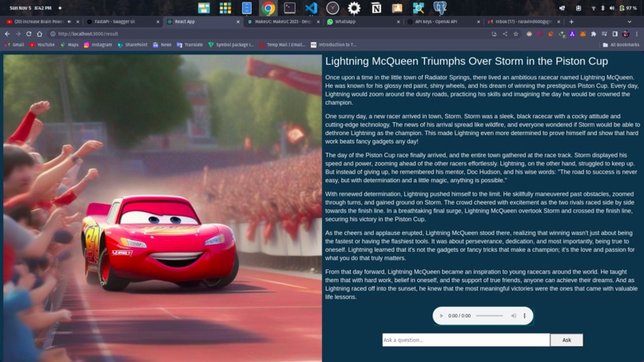644x362 pixels.
Task: Open a new browser tab
Action: [571, 22]
